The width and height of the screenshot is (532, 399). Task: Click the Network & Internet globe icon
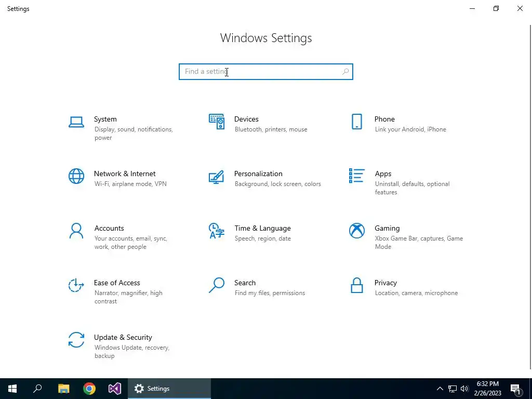click(x=76, y=176)
